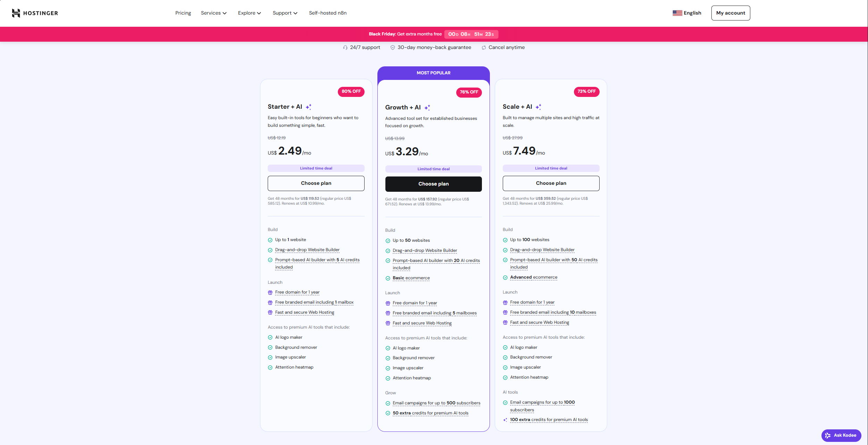Viewport: 868px width, 445px height.
Task: Click the gift icon beside Free domain for 1 year
Action: (x=270, y=292)
